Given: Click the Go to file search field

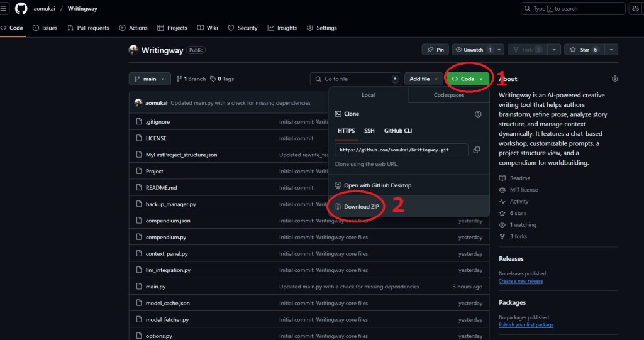Looking at the screenshot, I should point(355,79).
